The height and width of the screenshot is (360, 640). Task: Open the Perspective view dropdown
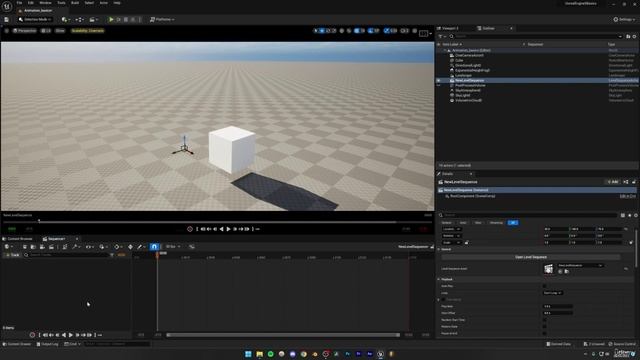tap(25, 31)
